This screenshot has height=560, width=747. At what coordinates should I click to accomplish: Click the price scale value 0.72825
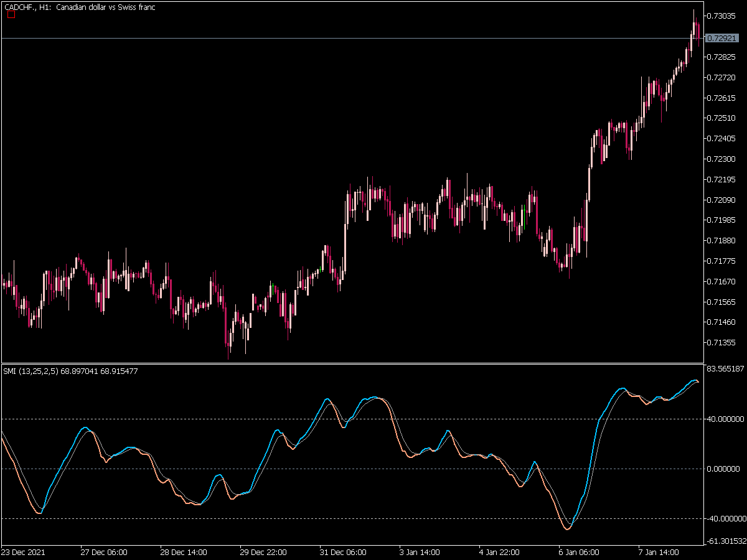(x=723, y=57)
